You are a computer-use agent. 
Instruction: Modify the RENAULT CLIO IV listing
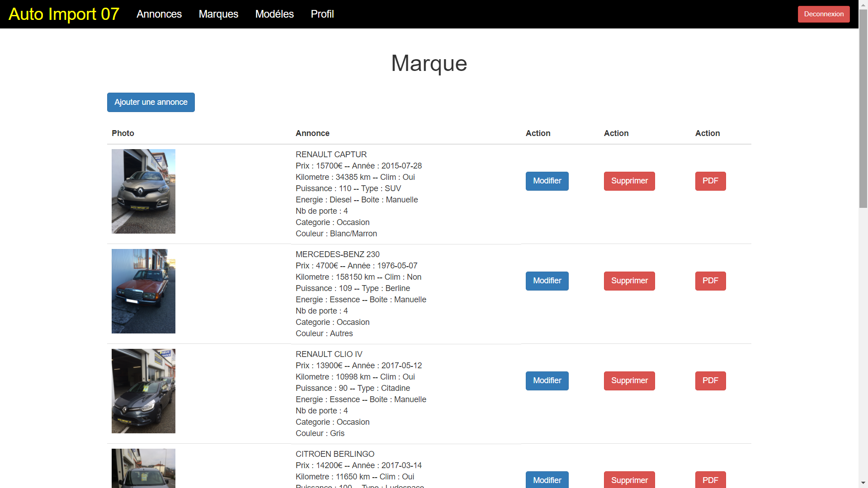547,381
